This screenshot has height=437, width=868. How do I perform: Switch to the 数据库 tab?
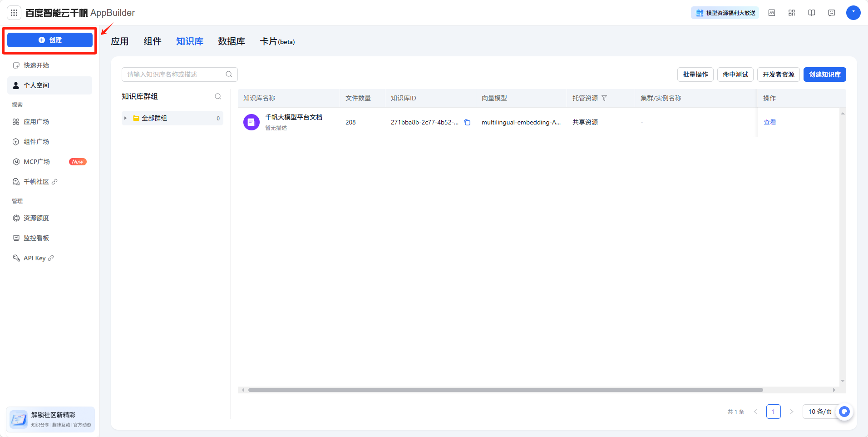[x=231, y=41]
